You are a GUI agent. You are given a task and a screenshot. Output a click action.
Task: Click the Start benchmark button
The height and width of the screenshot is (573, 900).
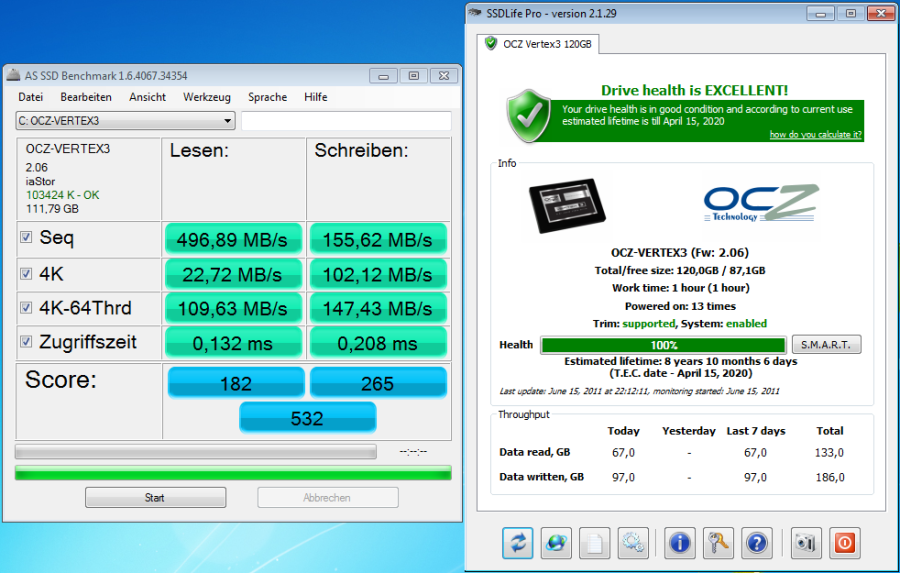tap(155, 498)
